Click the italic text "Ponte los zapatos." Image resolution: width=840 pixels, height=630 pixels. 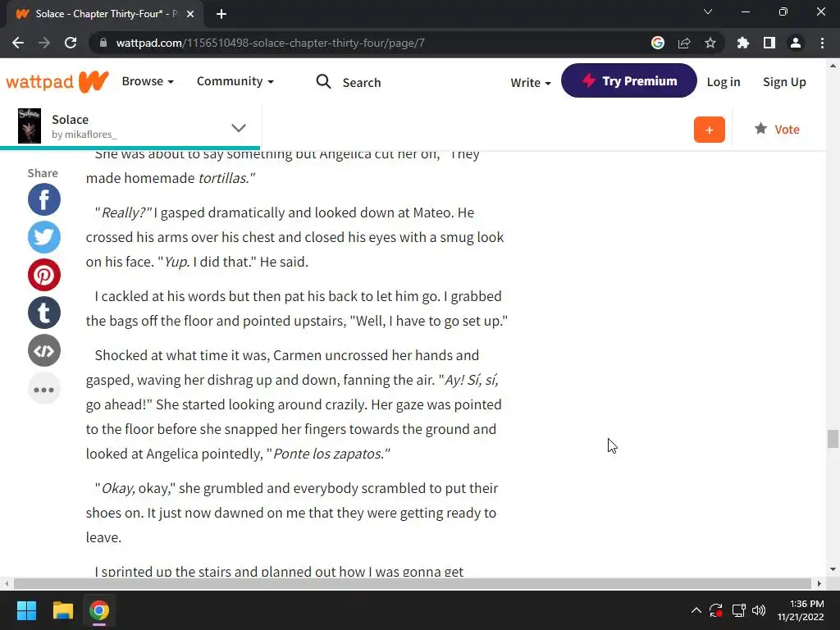[x=331, y=454]
